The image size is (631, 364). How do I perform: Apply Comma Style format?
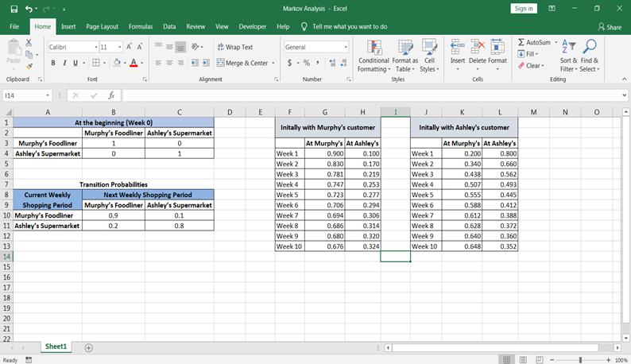pos(318,63)
